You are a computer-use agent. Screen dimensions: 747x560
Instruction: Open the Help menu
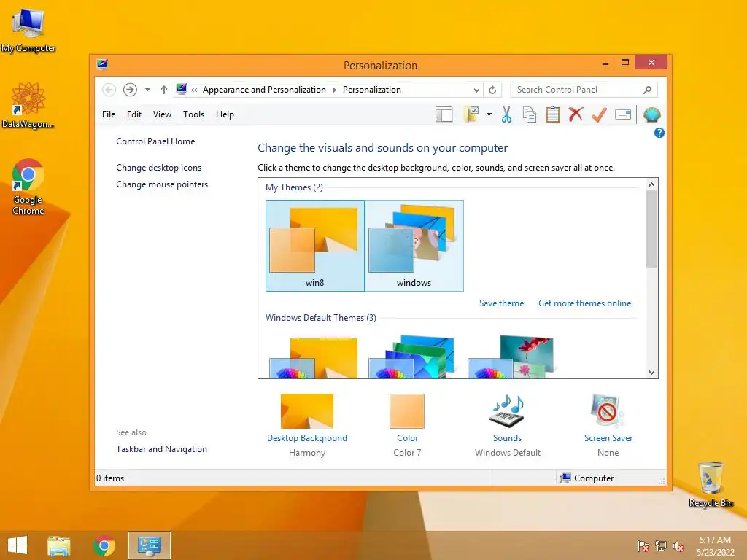[225, 114]
